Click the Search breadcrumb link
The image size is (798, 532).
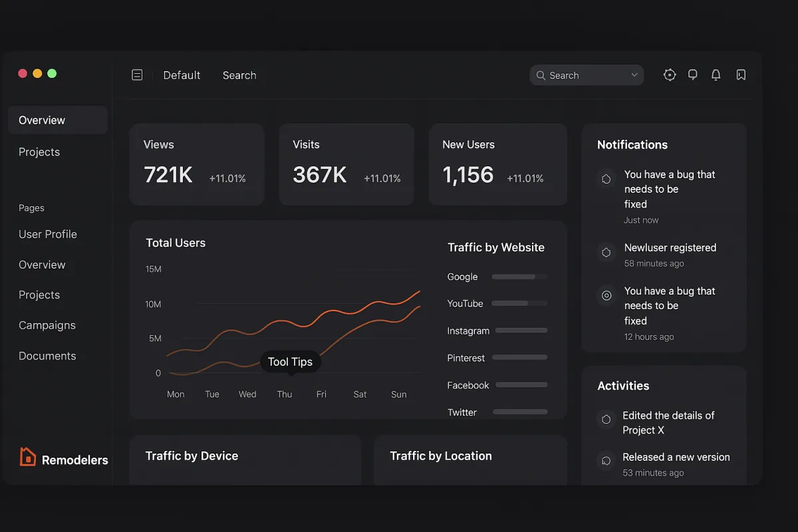(239, 75)
